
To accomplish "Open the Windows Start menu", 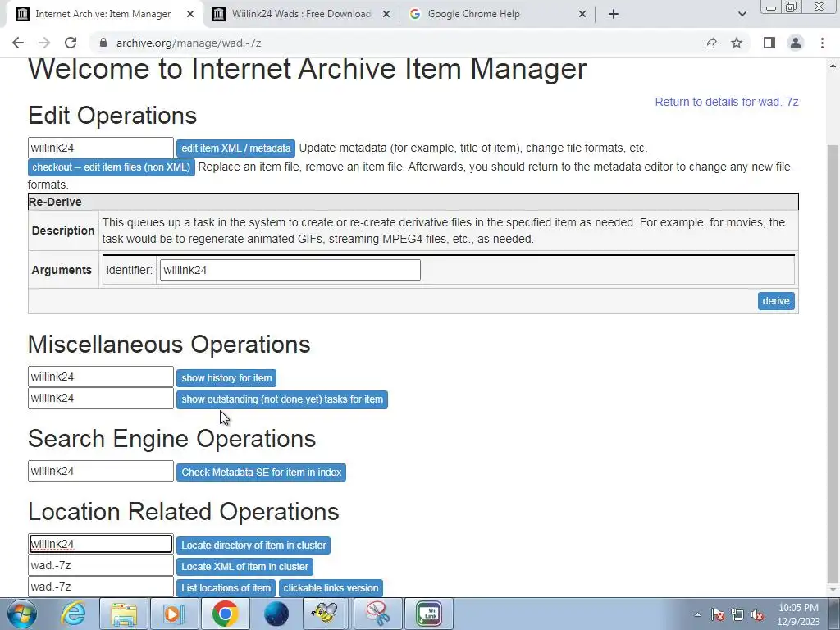I will [x=21, y=614].
